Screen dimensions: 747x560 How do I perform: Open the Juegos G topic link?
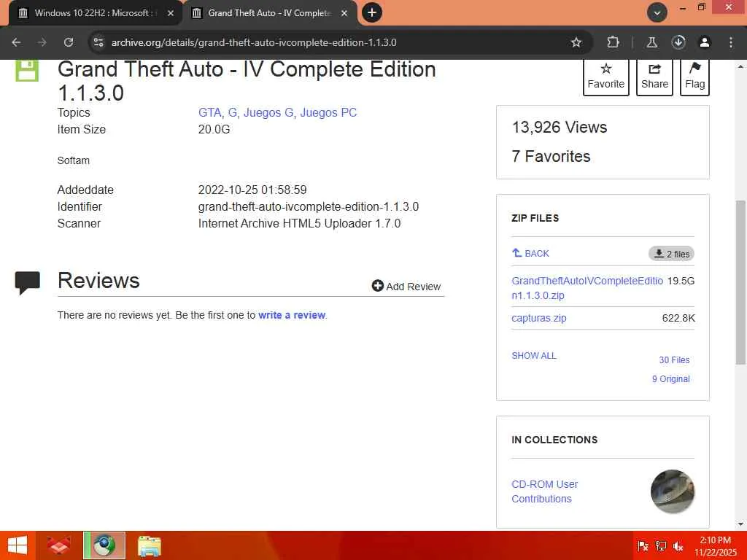(268, 113)
